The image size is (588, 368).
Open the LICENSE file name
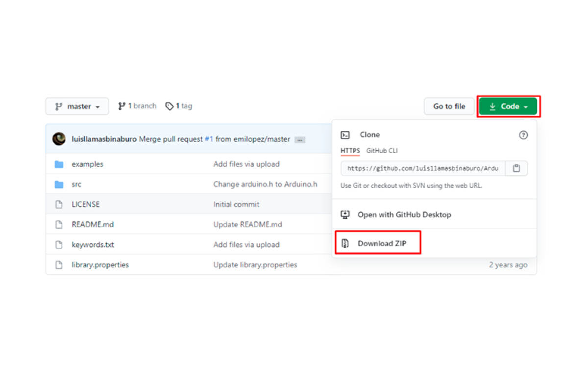coord(86,205)
